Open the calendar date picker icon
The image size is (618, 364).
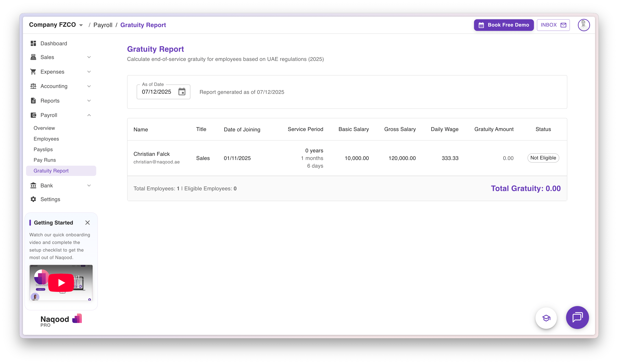[x=182, y=92]
